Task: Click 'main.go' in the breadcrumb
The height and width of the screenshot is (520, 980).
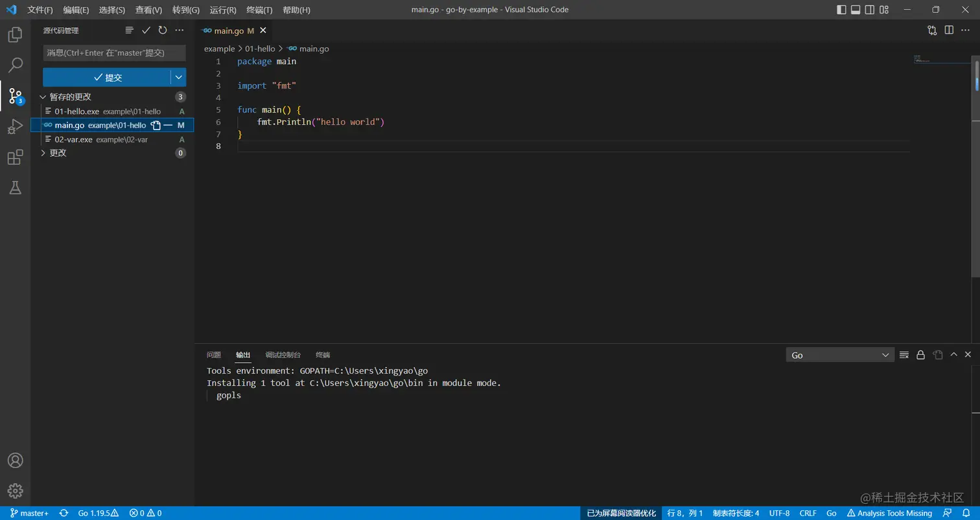Action: pos(314,49)
